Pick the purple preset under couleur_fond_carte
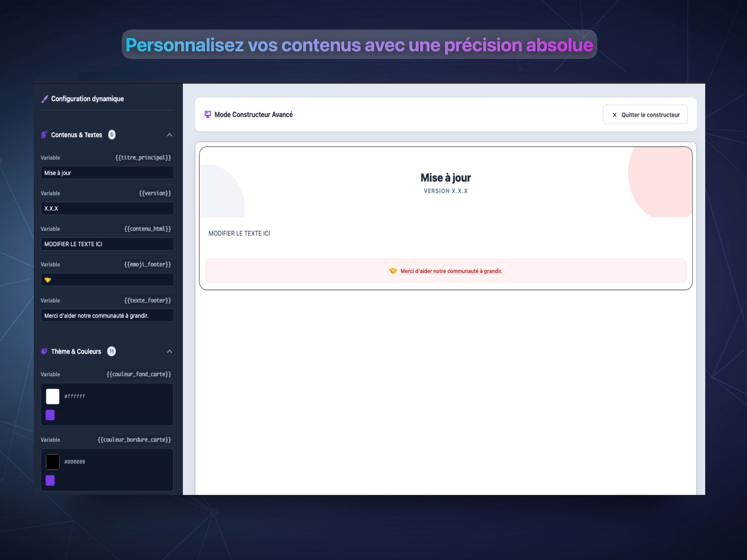 [x=50, y=415]
